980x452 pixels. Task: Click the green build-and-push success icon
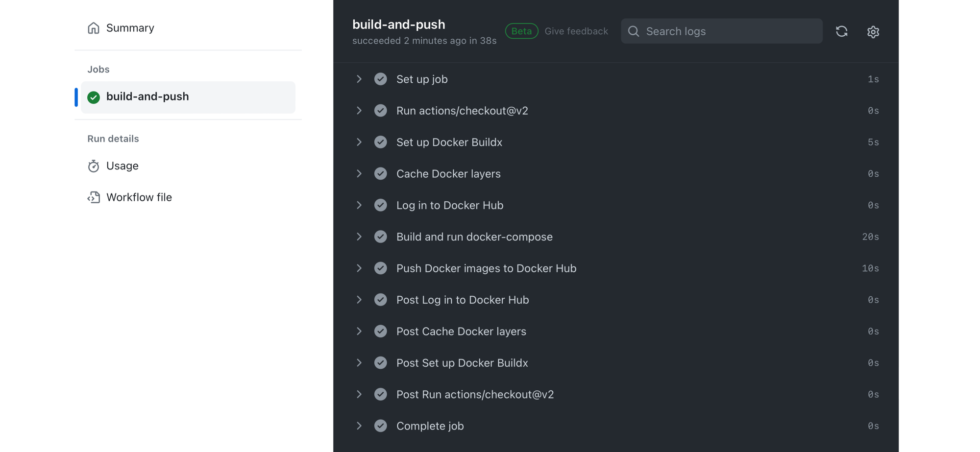[94, 97]
